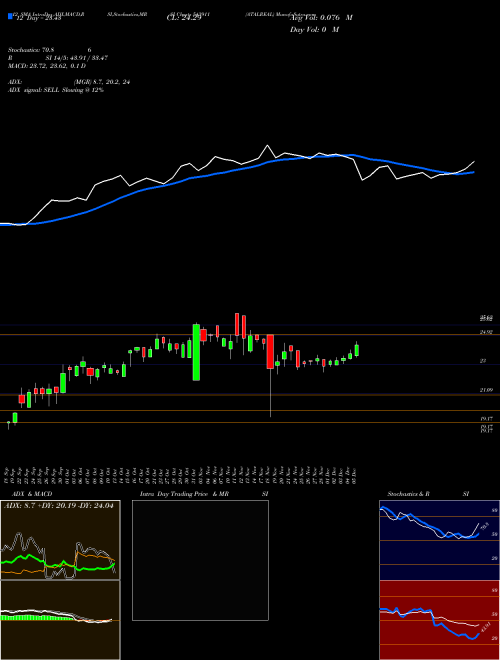Screen dimensions: 500x660
Task: Select 'ADX signal: SELL Slowing @ 12%' text
Action: 56,90
